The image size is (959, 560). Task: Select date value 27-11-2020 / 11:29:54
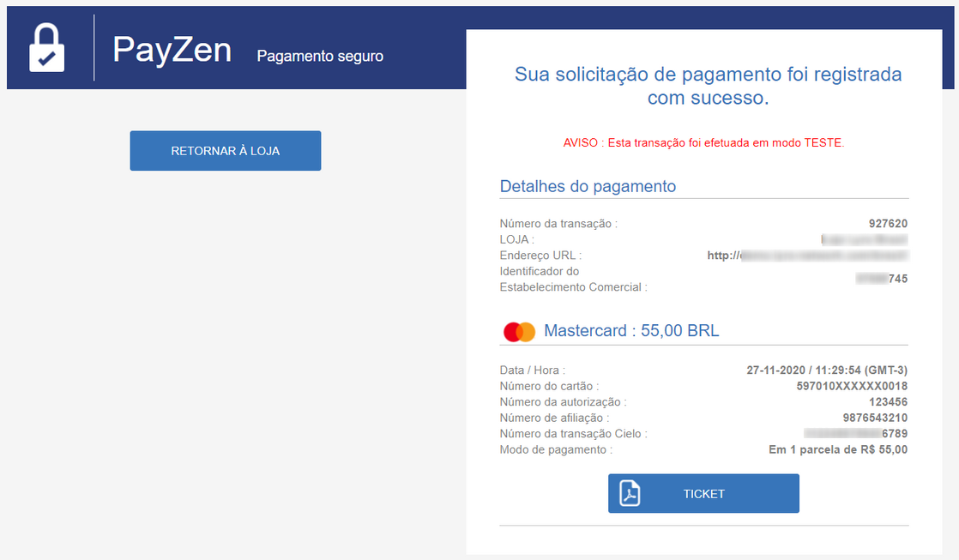pos(827,370)
